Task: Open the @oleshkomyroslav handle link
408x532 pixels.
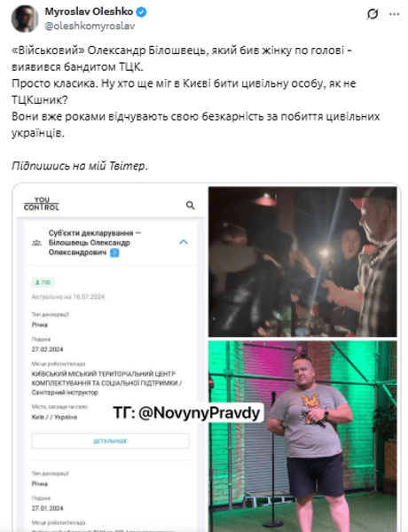Action: [x=90, y=26]
